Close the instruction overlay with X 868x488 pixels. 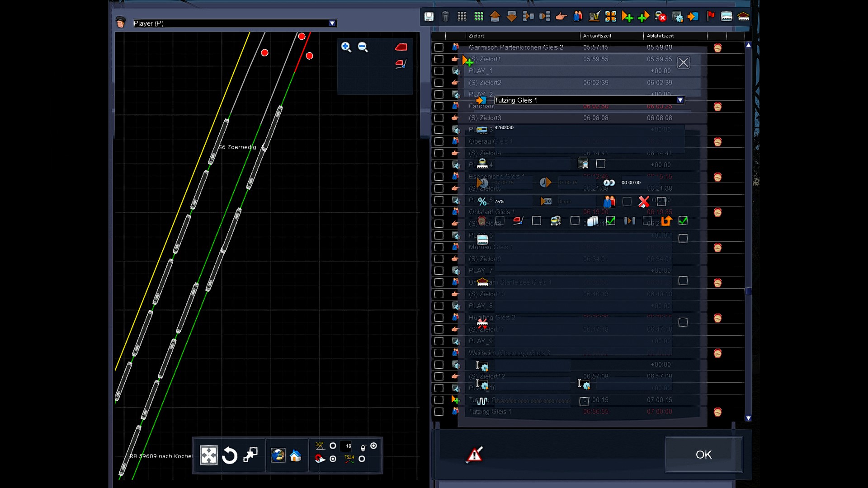tap(683, 62)
